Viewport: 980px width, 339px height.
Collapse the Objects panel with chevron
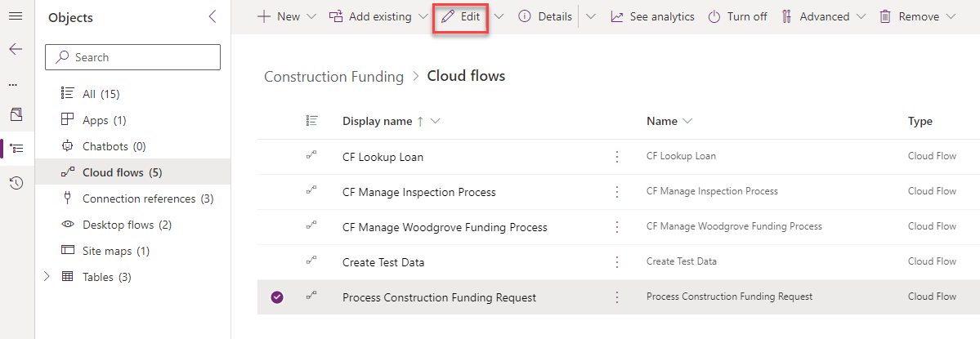pyautogui.click(x=213, y=17)
